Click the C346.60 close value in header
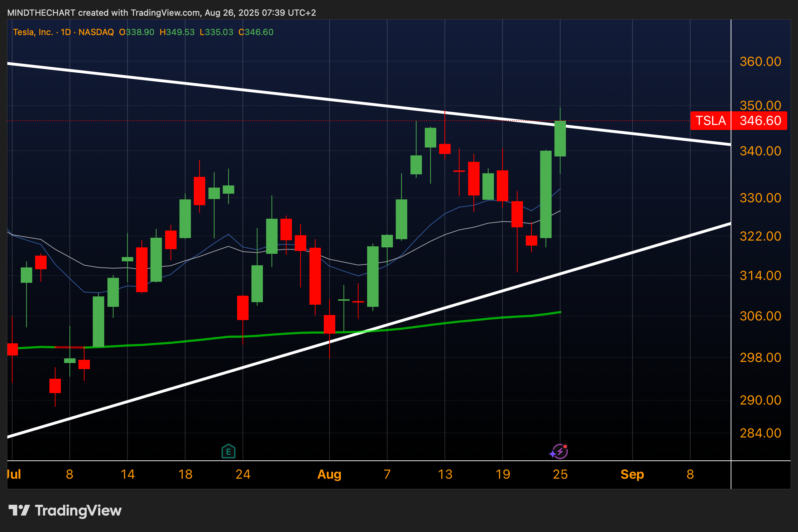 [256, 32]
